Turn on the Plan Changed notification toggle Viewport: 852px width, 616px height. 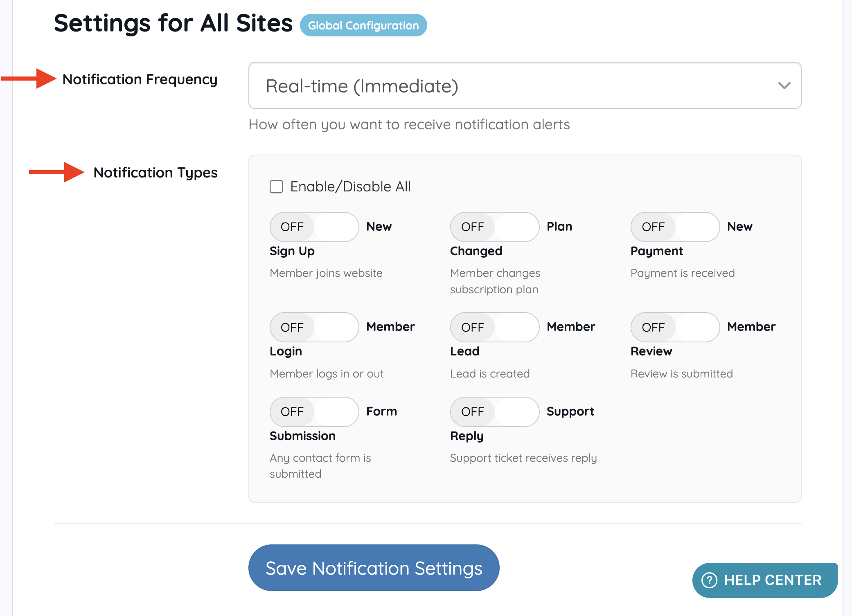point(494,227)
